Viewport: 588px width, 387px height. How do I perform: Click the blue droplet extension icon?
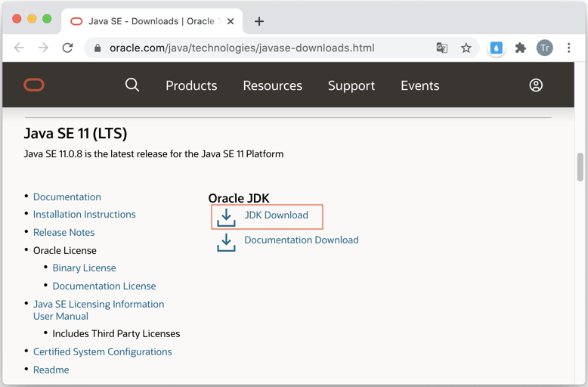(496, 48)
